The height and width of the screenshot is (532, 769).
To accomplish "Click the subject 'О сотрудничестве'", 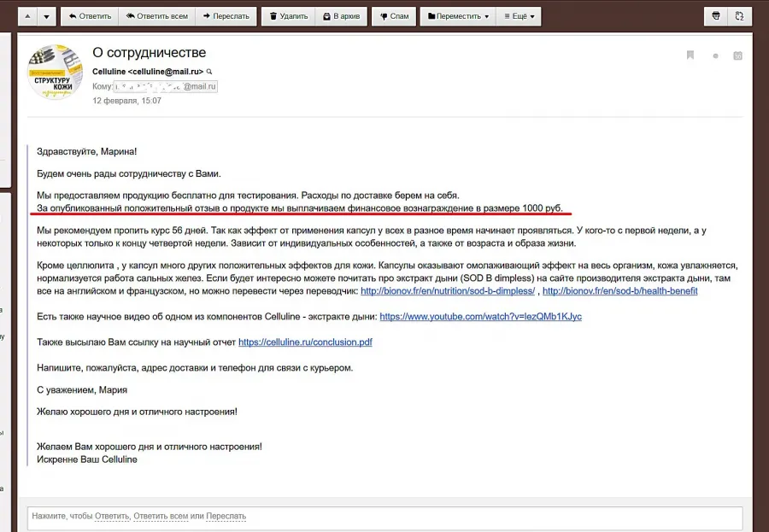I will coord(149,52).
